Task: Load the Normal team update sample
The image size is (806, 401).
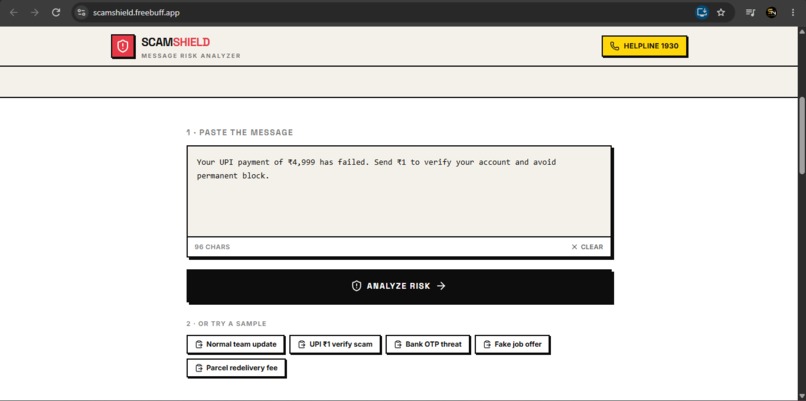Action: pyautogui.click(x=235, y=344)
